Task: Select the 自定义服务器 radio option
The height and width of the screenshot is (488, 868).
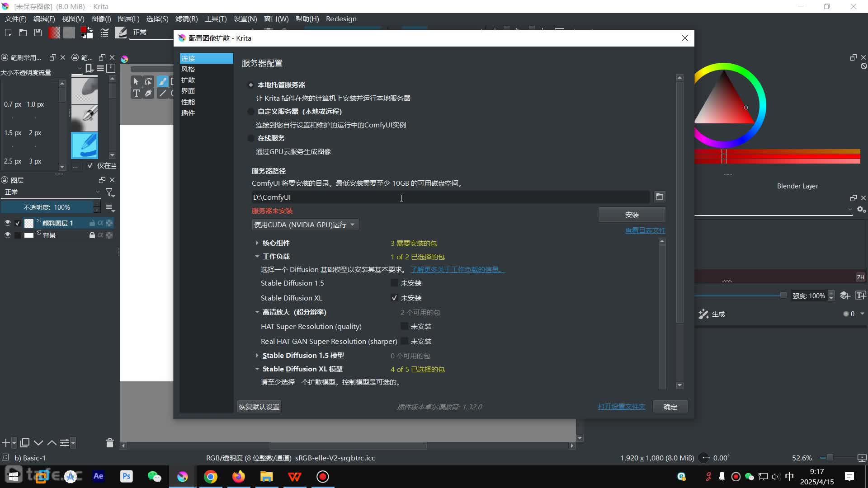Action: tap(251, 112)
